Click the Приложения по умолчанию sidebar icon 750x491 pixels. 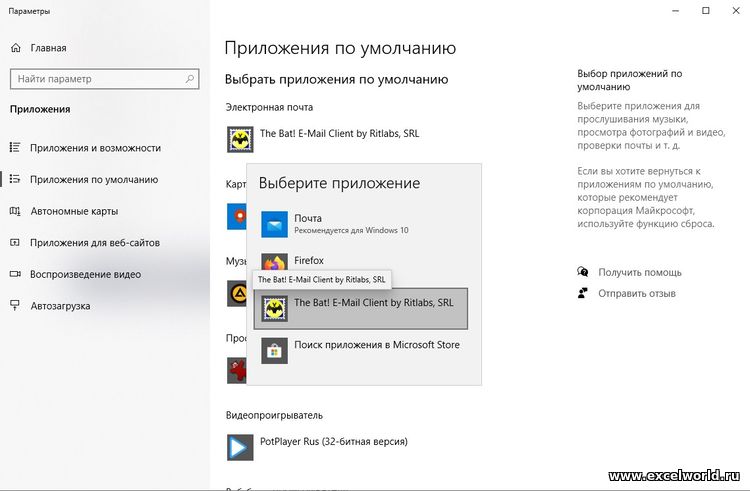click(x=15, y=179)
